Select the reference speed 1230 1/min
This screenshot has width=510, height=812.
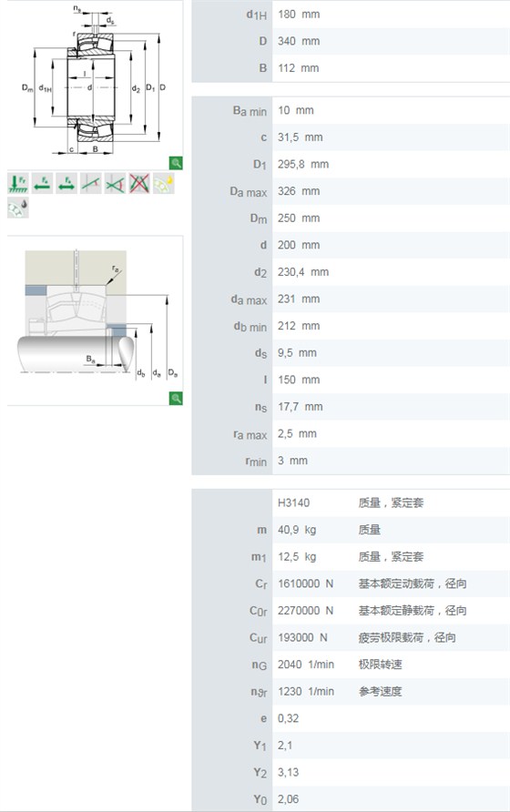coord(306,691)
